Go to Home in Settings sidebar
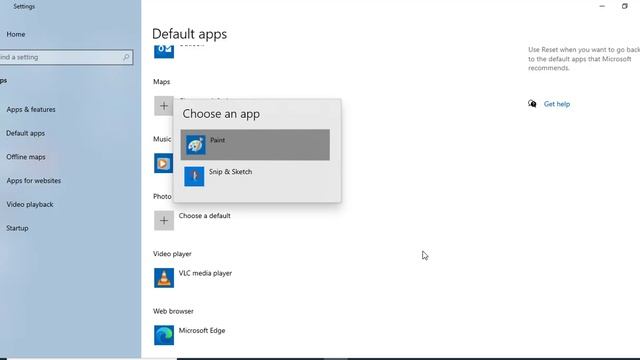Image resolution: width=640 pixels, height=360 pixels. pos(16,34)
